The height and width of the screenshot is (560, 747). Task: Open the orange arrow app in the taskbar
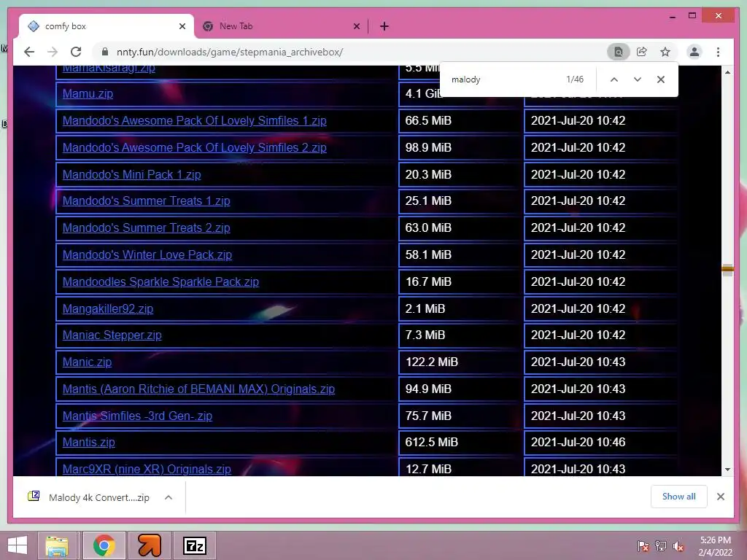[149, 545]
